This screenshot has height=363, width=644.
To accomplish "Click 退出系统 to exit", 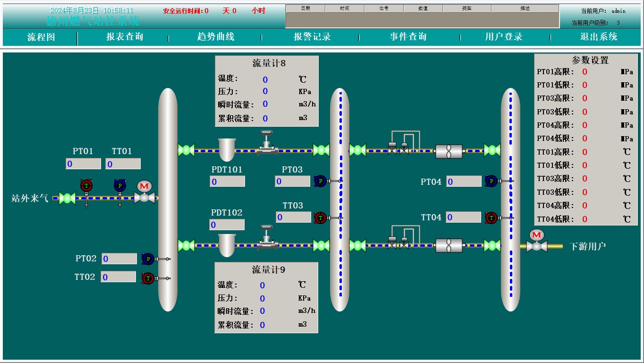I will 599,37.
